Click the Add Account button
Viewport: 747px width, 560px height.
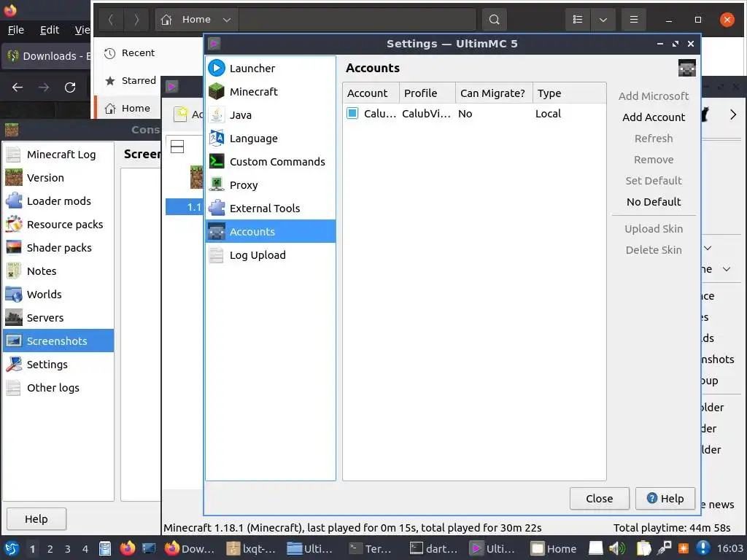[x=653, y=117]
